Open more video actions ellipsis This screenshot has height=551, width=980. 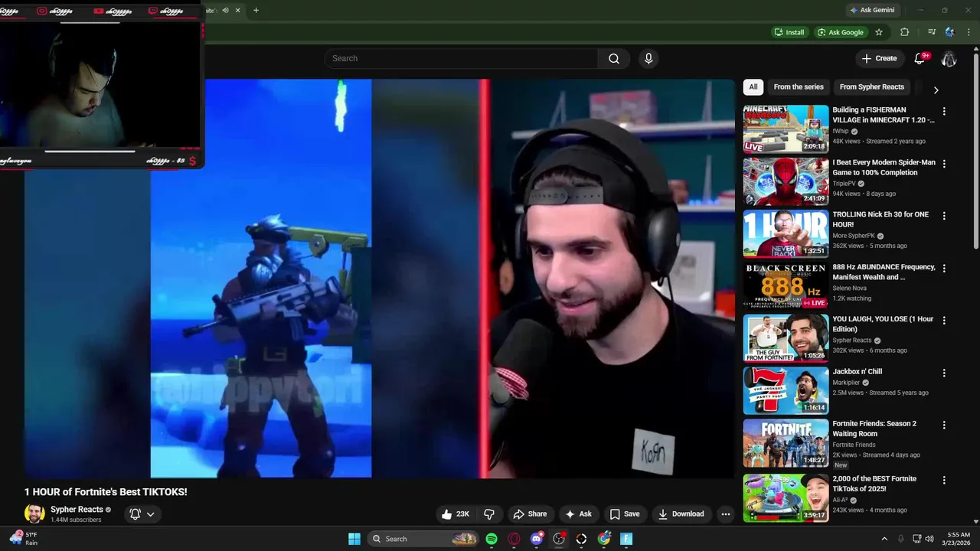pyautogui.click(x=726, y=514)
